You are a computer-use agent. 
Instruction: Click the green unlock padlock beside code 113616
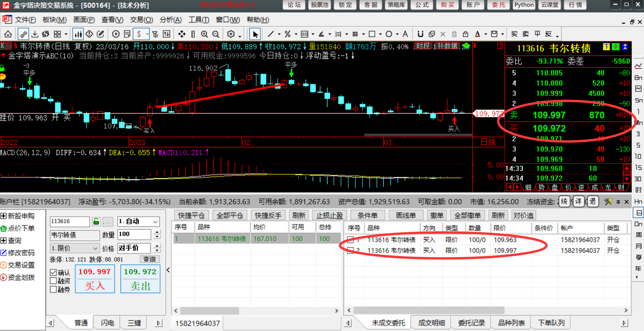pyautogui.click(x=96, y=222)
